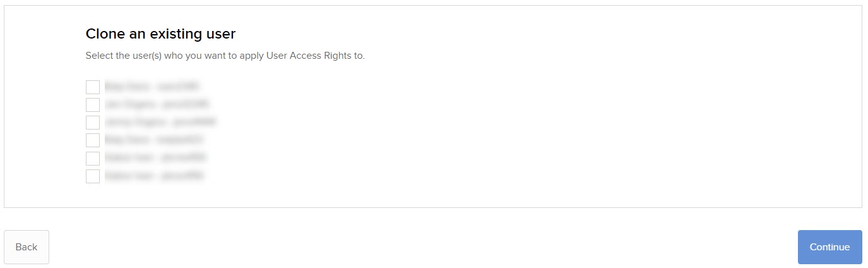The width and height of the screenshot is (868, 268).
Task: Check the sixth, bottom user checkbox
Action: point(93,176)
